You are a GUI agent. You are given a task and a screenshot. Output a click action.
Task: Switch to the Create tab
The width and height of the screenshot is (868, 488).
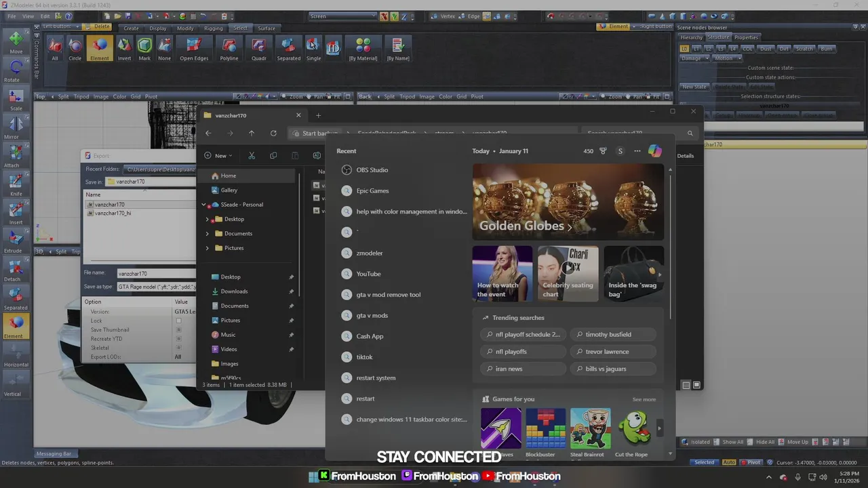pos(131,28)
